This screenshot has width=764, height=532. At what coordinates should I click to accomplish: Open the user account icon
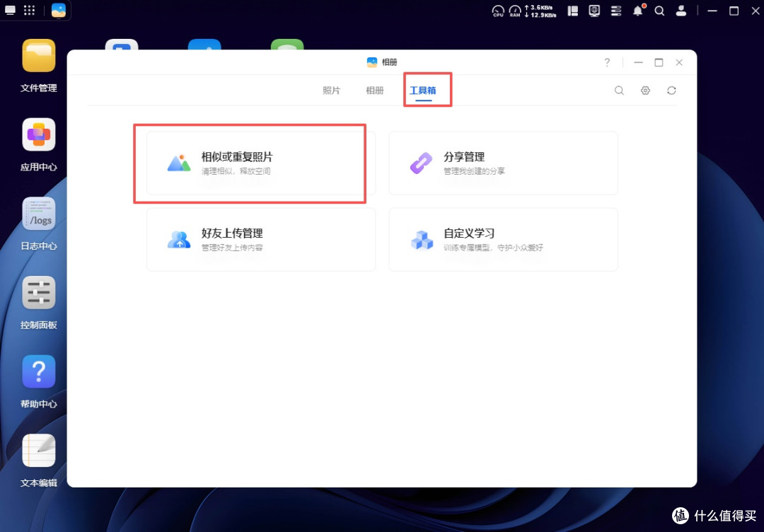click(x=681, y=11)
